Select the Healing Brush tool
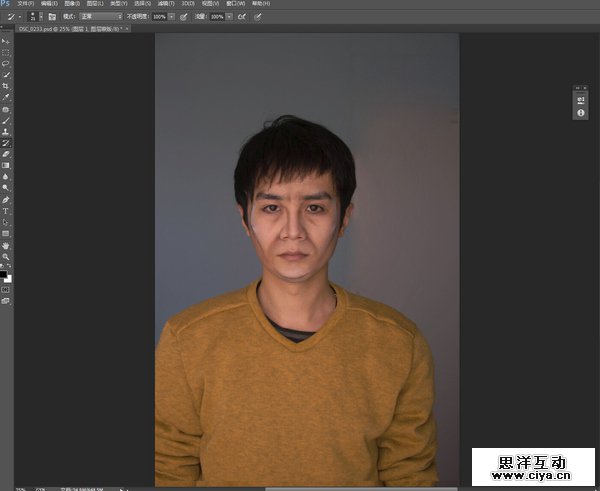This screenshot has width=600, height=491. (x=5, y=110)
